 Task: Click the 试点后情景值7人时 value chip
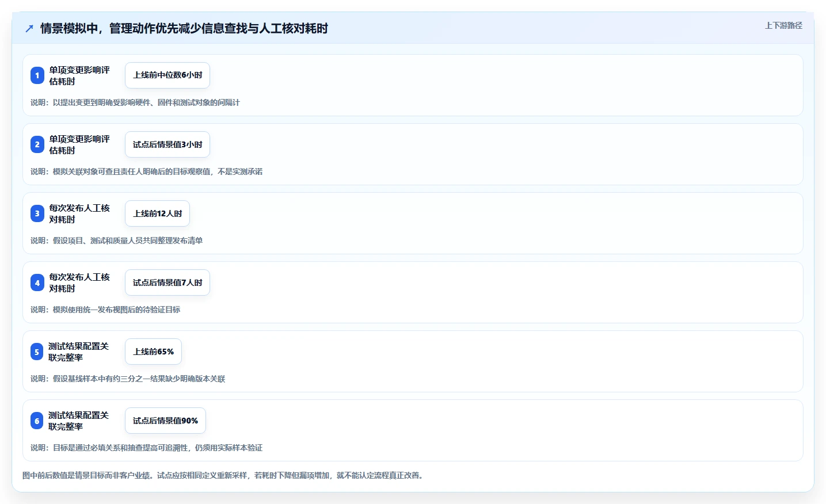pos(168,282)
